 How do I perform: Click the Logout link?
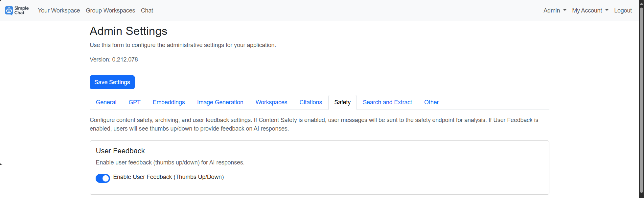pyautogui.click(x=623, y=11)
